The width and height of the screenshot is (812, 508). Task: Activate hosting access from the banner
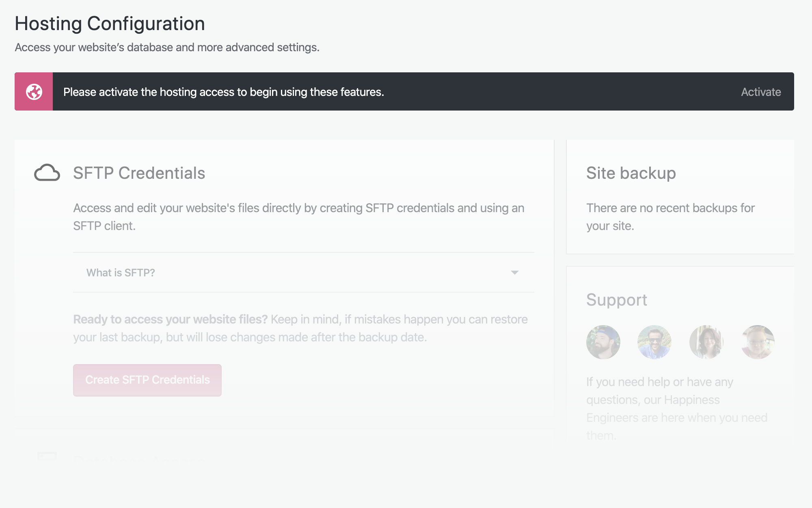click(x=761, y=92)
